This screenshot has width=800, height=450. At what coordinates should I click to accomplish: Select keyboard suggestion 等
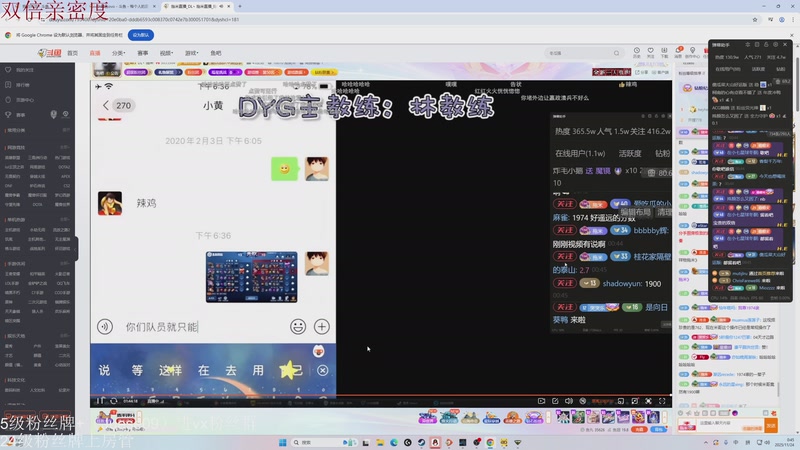point(137,370)
